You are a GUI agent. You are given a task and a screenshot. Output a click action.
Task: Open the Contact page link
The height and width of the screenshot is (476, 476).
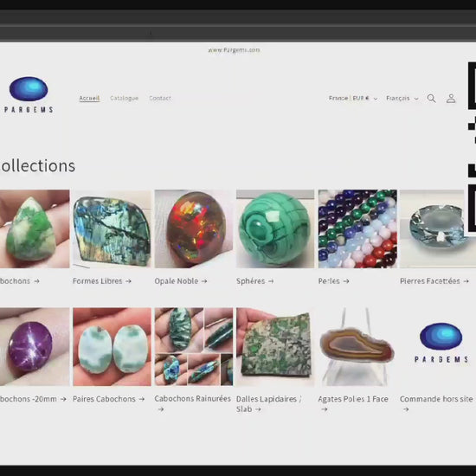160,98
